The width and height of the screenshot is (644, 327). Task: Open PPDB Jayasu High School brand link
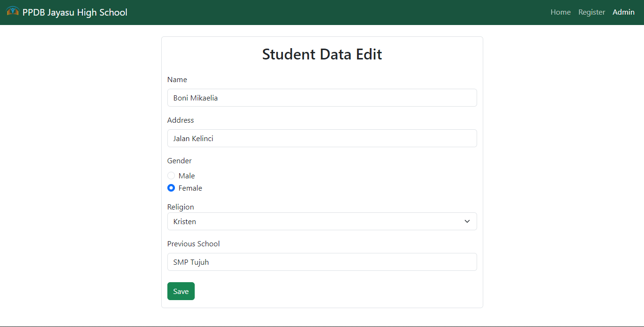(x=67, y=12)
